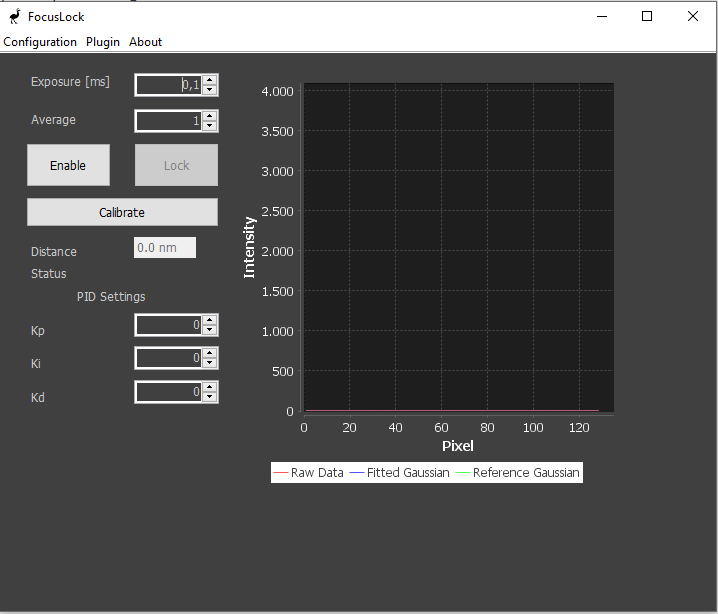Raise the Ki value with the up arrow

(210, 353)
